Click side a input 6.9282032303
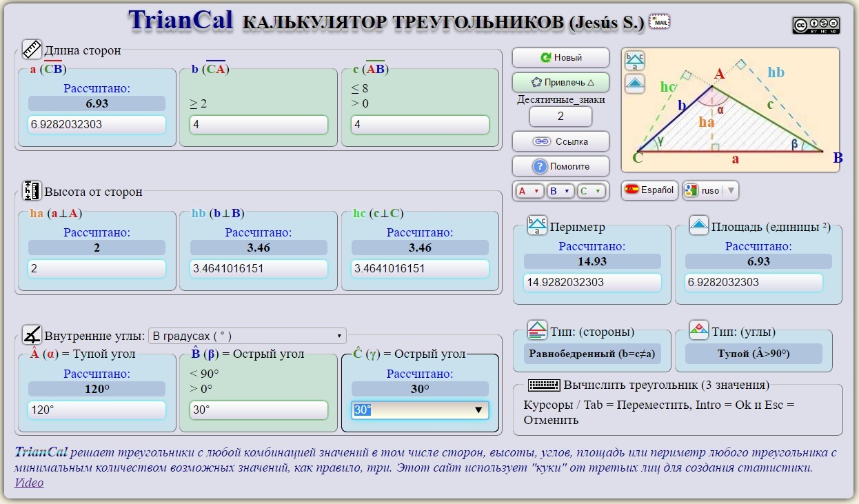The width and height of the screenshot is (859, 504). (x=97, y=125)
